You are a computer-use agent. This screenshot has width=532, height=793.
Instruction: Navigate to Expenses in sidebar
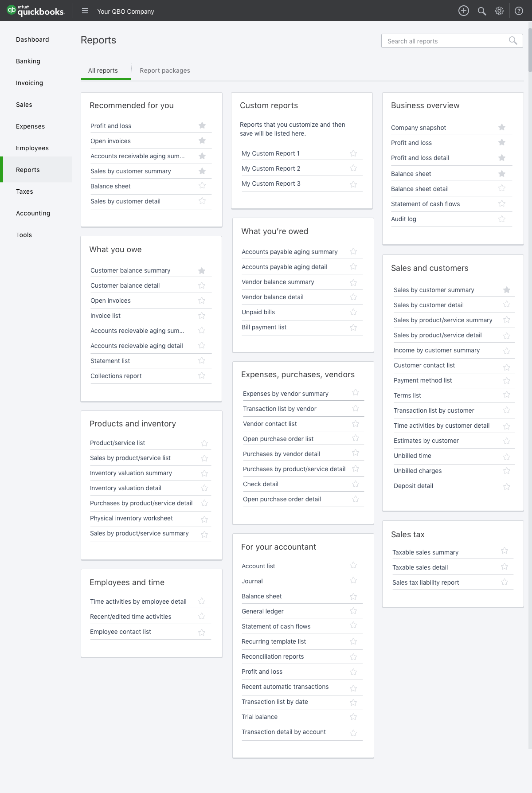pyautogui.click(x=30, y=126)
